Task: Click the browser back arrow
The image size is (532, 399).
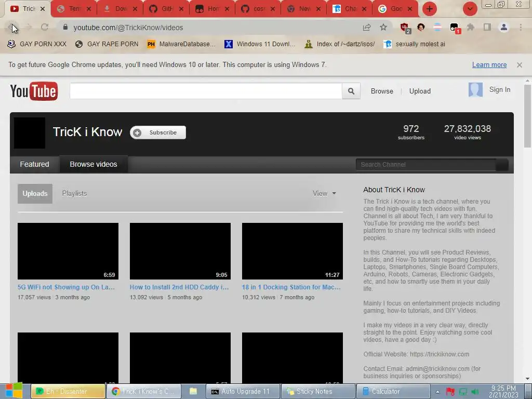Action: [x=12, y=27]
